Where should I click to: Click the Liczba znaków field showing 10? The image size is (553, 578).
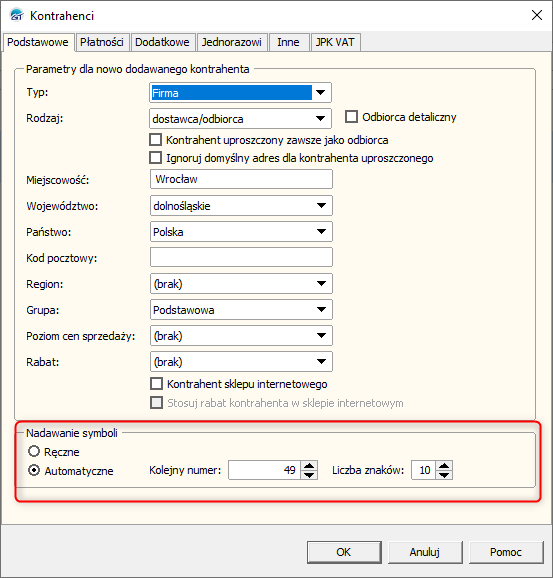point(423,470)
